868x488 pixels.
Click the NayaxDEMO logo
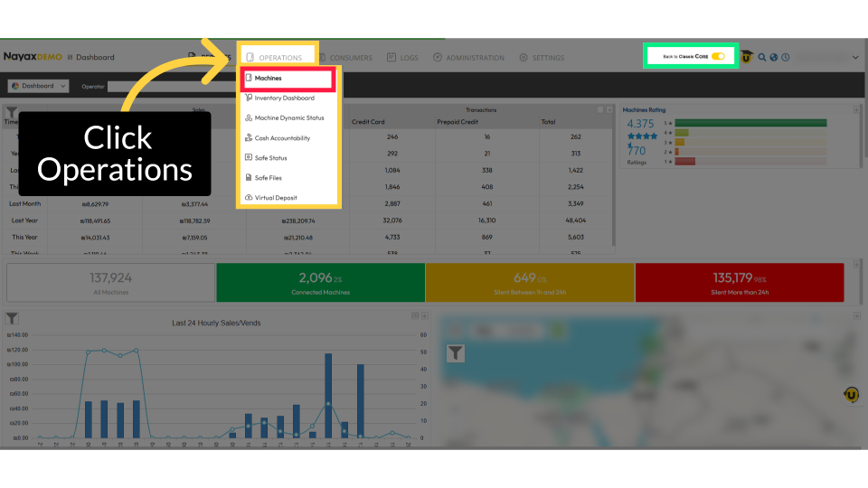coord(33,57)
